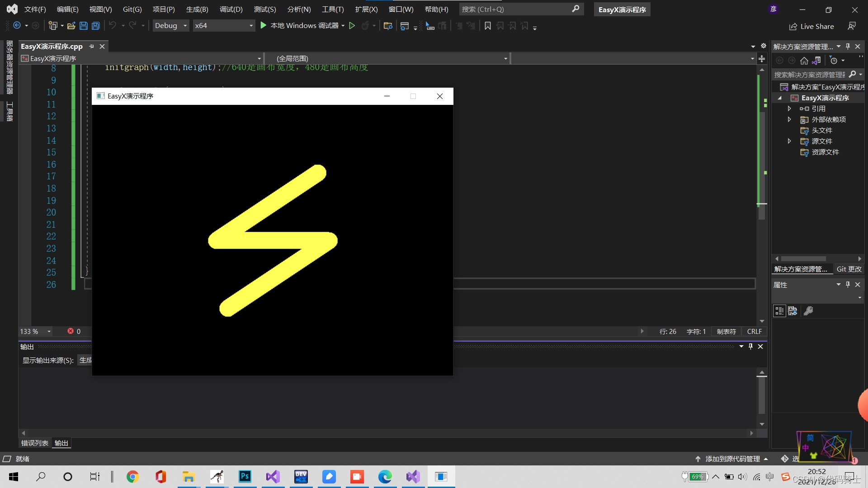Click 添加到源代码管理 in status bar
Image resolution: width=868 pixels, height=488 pixels.
(x=732, y=459)
